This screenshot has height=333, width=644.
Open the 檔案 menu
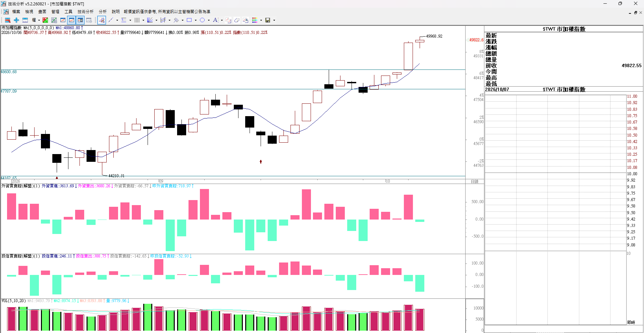16,12
